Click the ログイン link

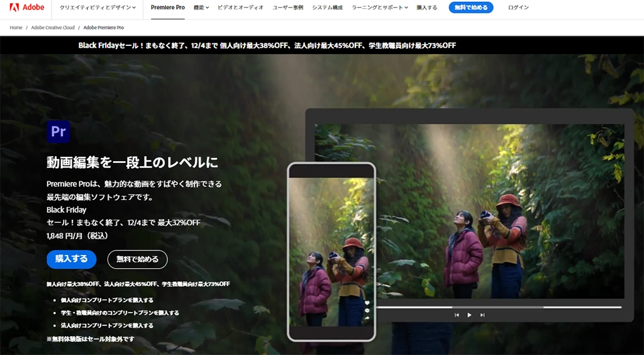518,8
